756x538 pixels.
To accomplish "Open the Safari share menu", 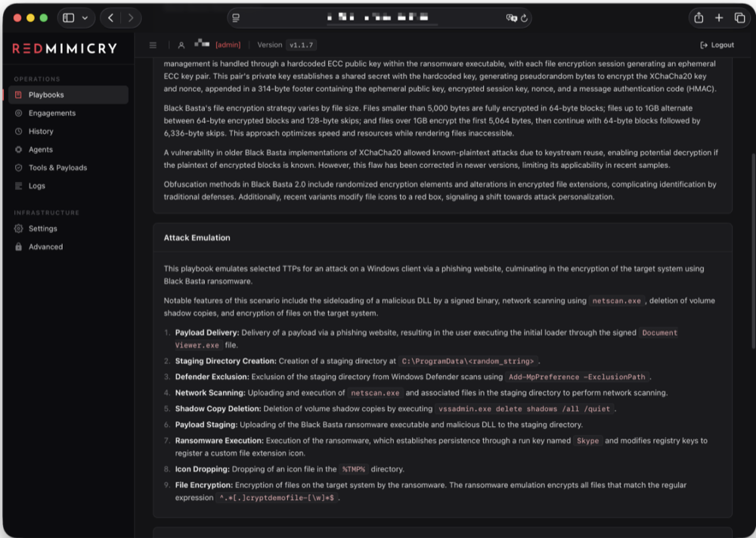I will pos(699,18).
